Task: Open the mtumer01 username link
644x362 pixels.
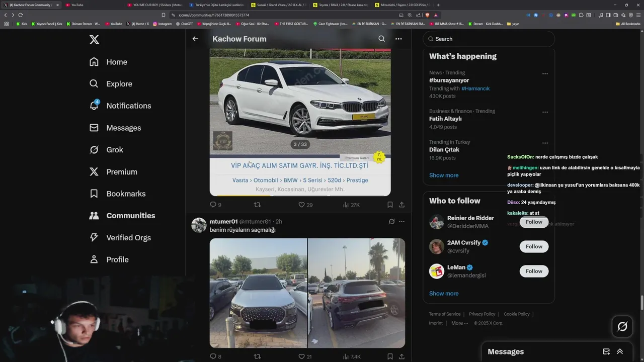Action: (223, 222)
